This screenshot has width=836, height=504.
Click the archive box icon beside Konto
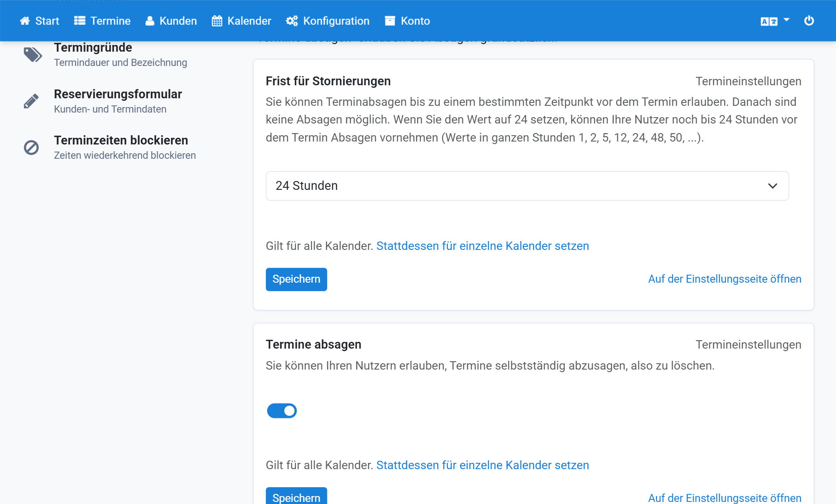click(x=390, y=21)
